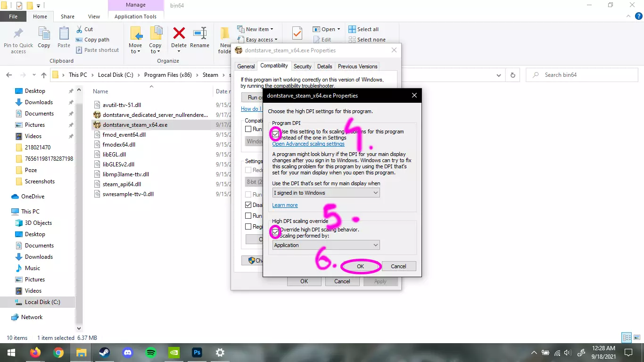Toggle the checked 'Disa…' checkbox in the Compatibility window
Image resolution: width=644 pixels, height=362 pixels.
pos(248,205)
